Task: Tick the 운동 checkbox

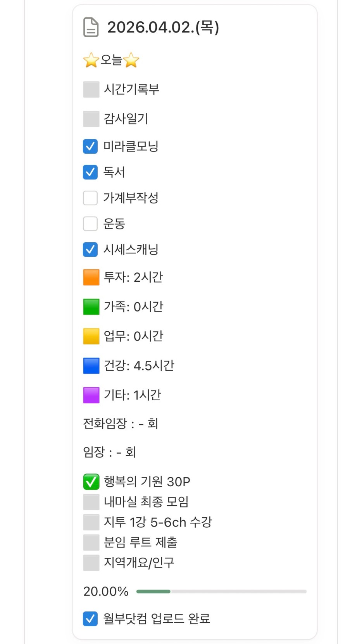Action: [90, 224]
